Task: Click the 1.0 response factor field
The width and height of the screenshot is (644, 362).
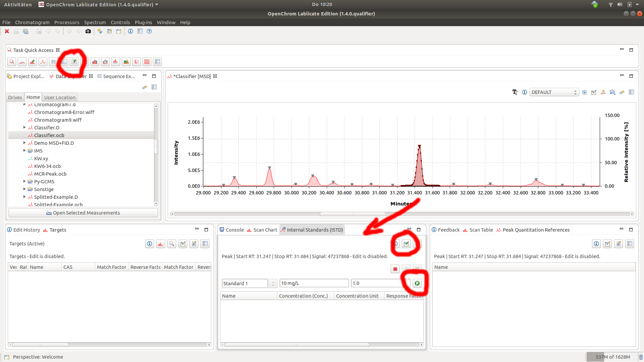Action: (381, 283)
